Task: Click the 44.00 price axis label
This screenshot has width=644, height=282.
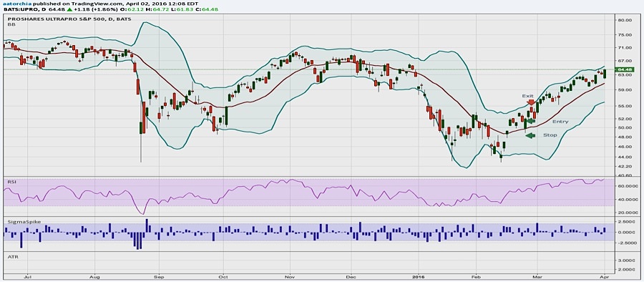Action: pos(625,157)
